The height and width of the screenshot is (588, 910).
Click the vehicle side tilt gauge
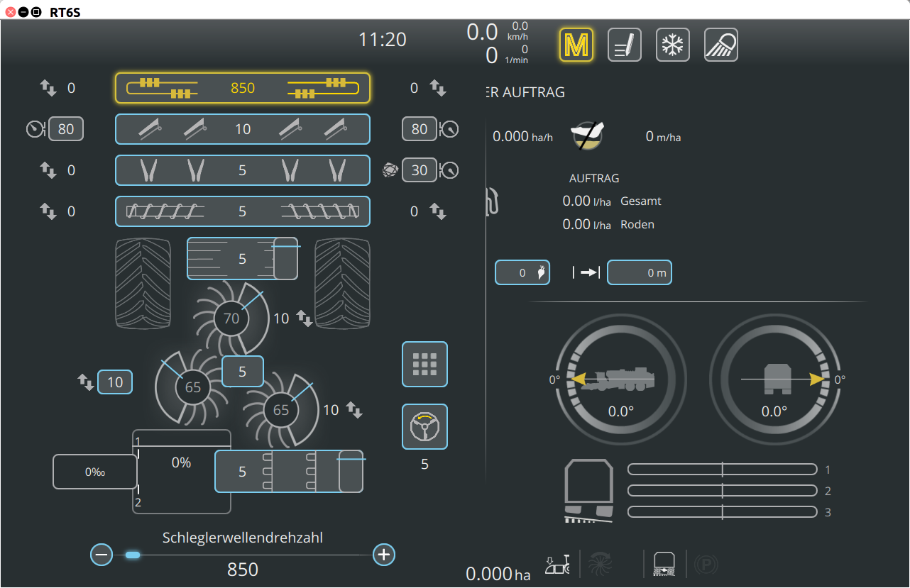coord(620,380)
